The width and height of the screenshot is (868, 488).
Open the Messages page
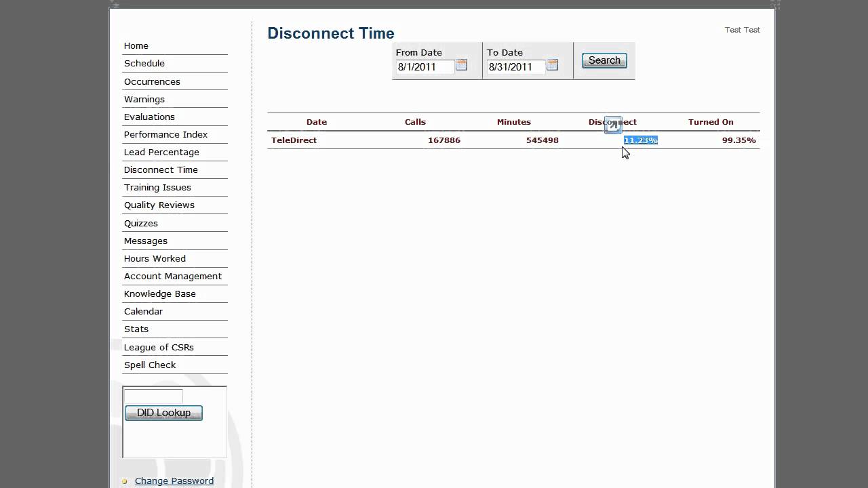[146, 241]
